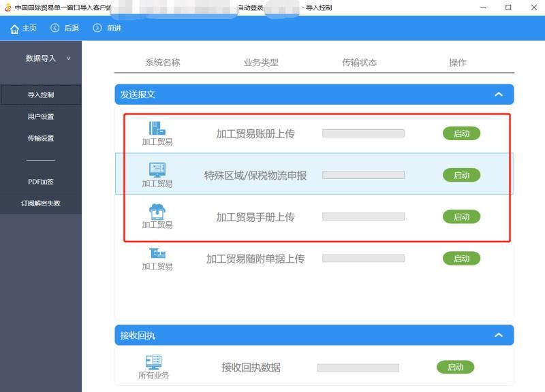Open PDF加签 from the sidebar
545x392 pixels.
[41, 182]
